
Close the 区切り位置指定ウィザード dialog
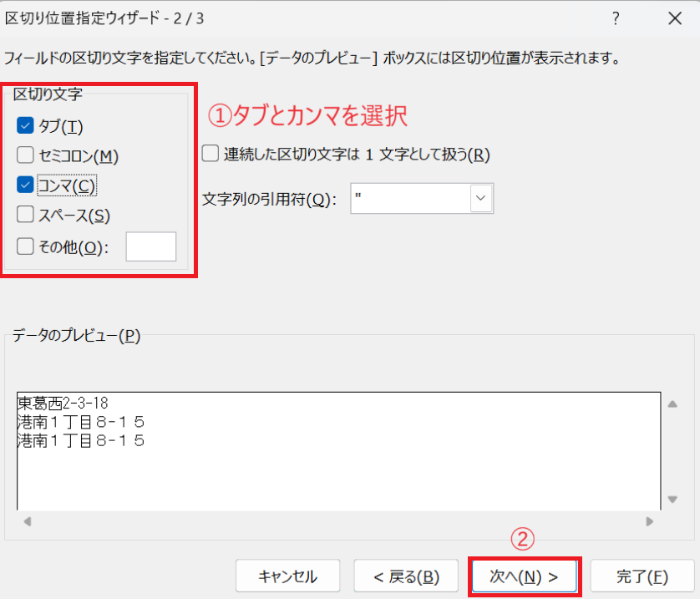pos(675,18)
